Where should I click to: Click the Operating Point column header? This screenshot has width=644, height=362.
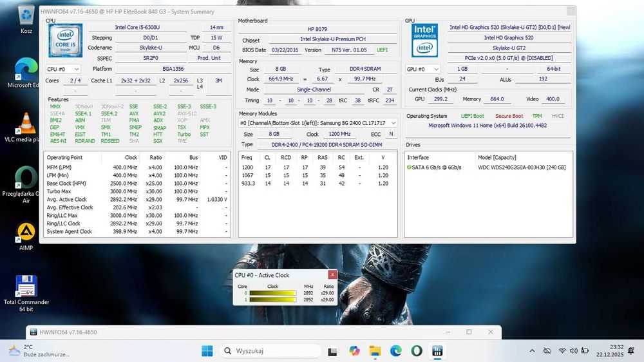click(x=64, y=157)
